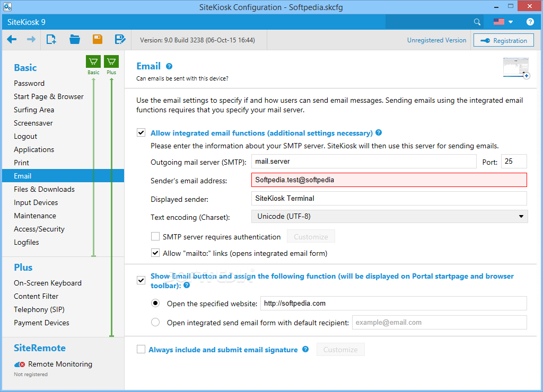The image size is (543, 392).
Task: Open Start Page & Browser settings
Action: tap(48, 96)
